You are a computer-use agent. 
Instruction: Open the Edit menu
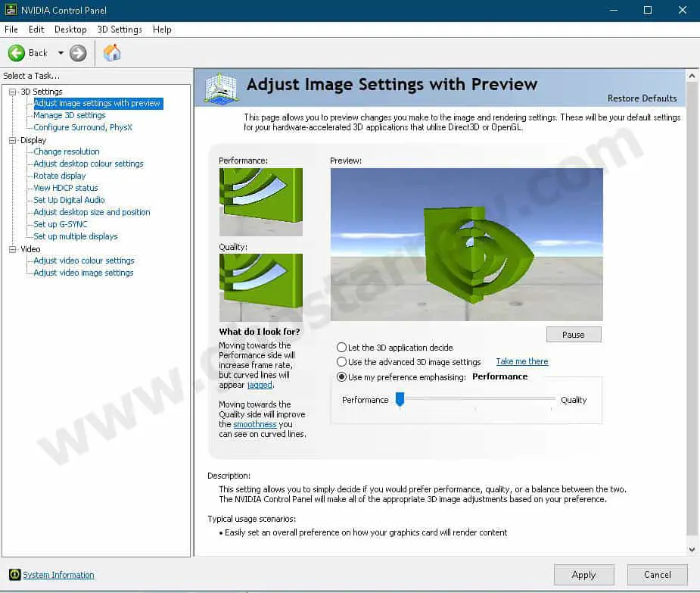tap(36, 30)
